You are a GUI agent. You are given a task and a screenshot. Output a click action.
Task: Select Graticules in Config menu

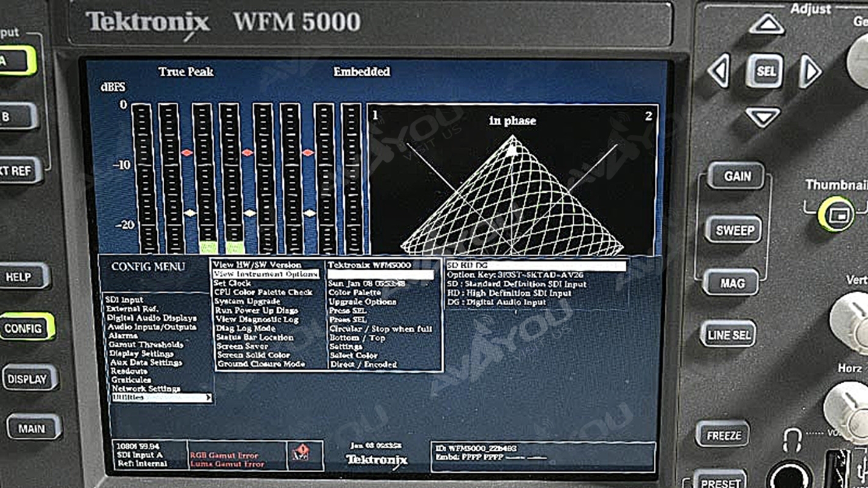131,379
